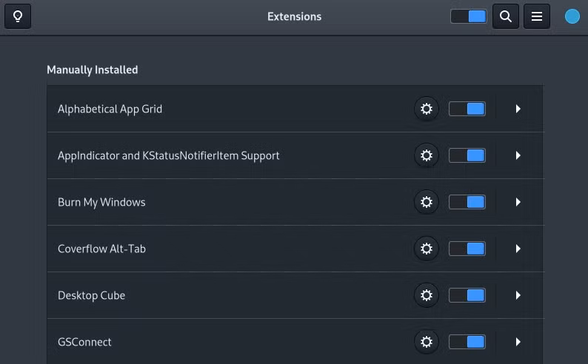
Task: Toggle the GSConnect extension switch
Action: point(467,342)
